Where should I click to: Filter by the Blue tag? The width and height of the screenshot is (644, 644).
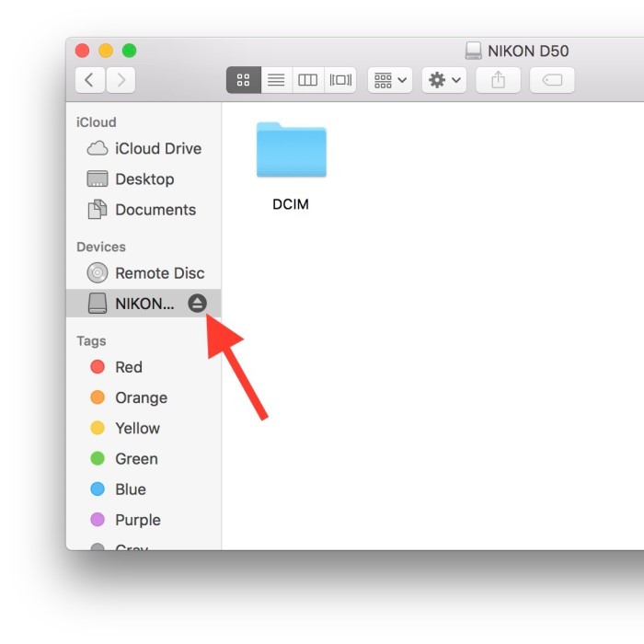point(144,489)
